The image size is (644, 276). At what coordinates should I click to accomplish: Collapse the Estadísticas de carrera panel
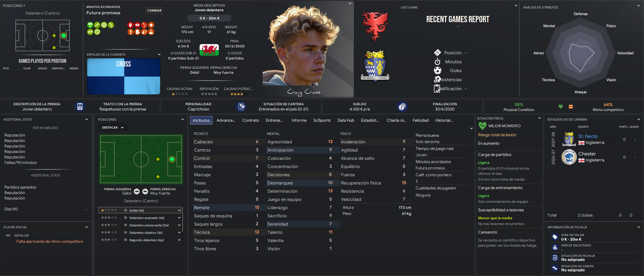click(639, 119)
